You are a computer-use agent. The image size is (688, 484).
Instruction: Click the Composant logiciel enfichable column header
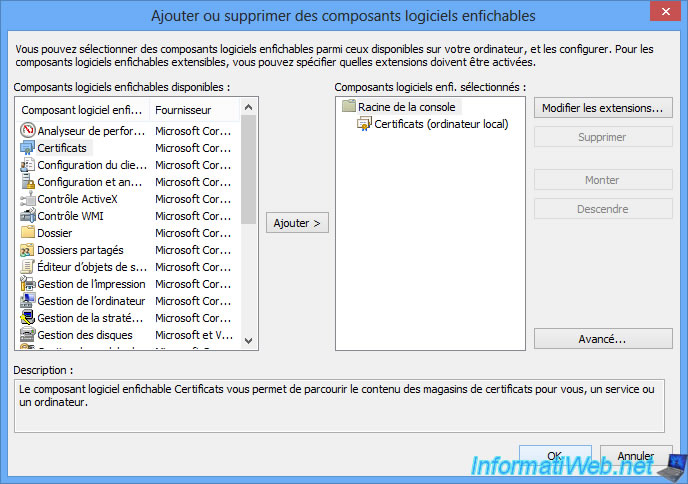(x=82, y=109)
